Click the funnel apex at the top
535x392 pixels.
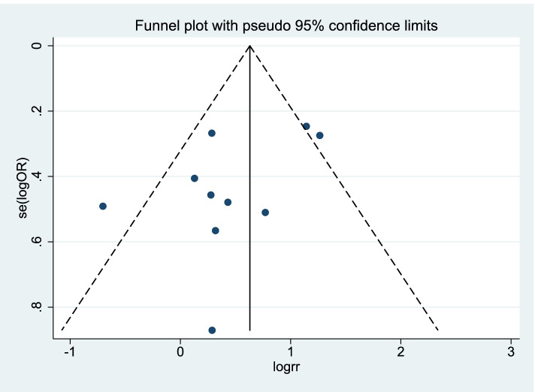(x=250, y=47)
